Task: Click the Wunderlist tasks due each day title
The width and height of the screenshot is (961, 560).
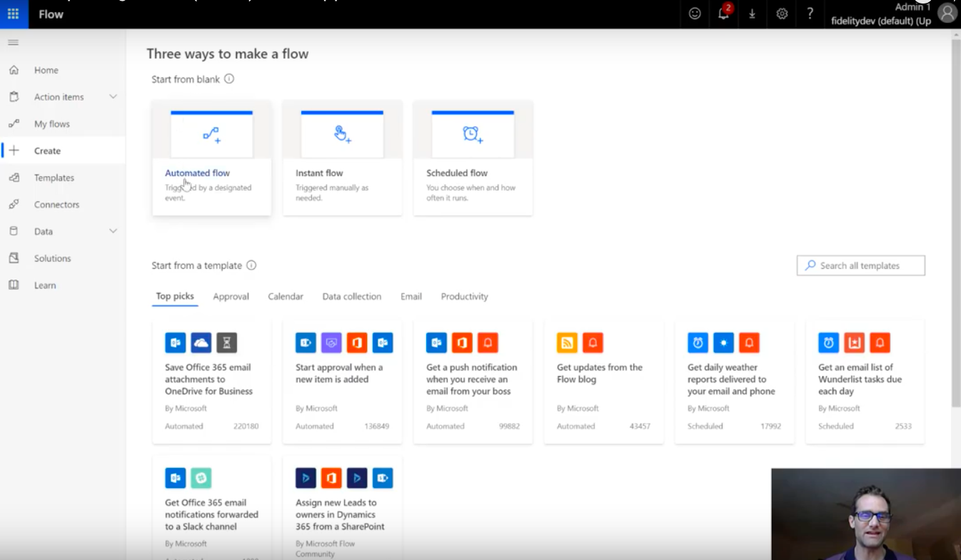Action: (x=860, y=380)
